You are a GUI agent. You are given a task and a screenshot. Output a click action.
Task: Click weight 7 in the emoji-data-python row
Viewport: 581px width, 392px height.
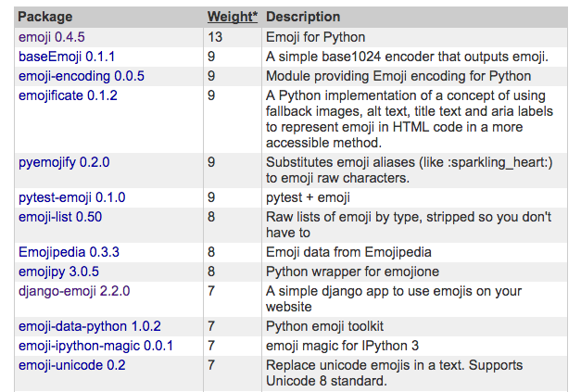(211, 326)
